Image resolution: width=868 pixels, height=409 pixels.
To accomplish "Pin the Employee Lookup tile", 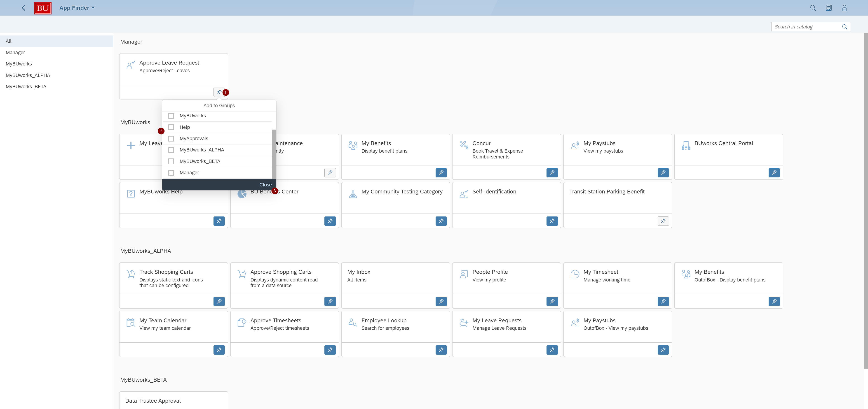I will click(441, 350).
